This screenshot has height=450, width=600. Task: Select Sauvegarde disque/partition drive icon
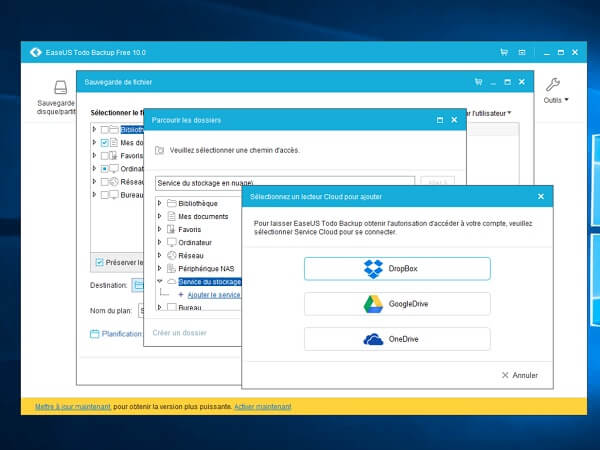click(60, 87)
